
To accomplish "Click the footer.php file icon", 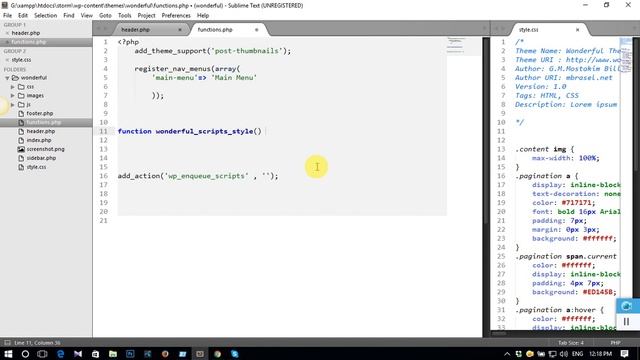I will [x=21, y=113].
